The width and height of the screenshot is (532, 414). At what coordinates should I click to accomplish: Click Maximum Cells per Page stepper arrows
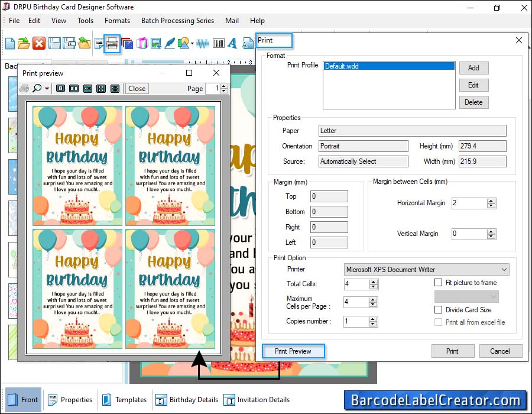click(373, 302)
